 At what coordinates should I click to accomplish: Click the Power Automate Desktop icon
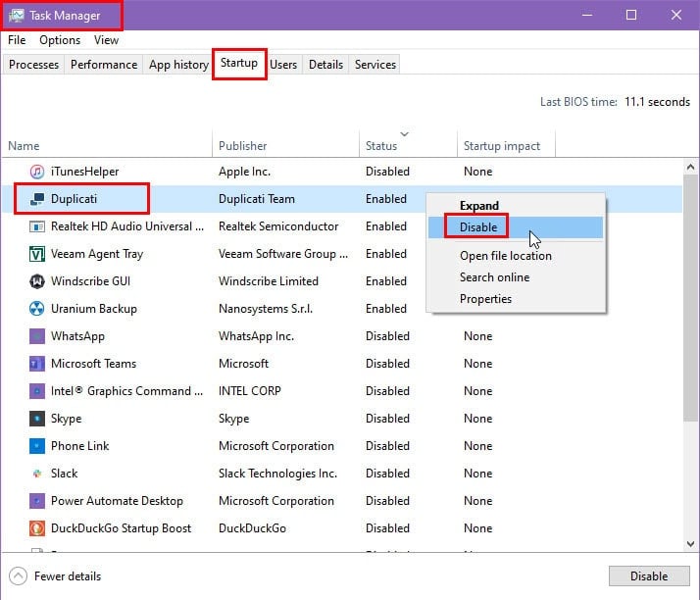point(36,501)
